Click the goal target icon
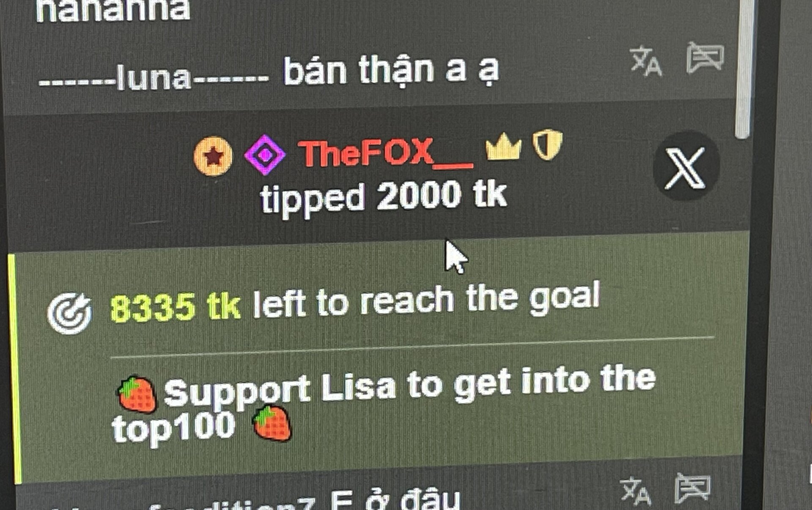Image resolution: width=812 pixels, height=510 pixels. coord(69,314)
